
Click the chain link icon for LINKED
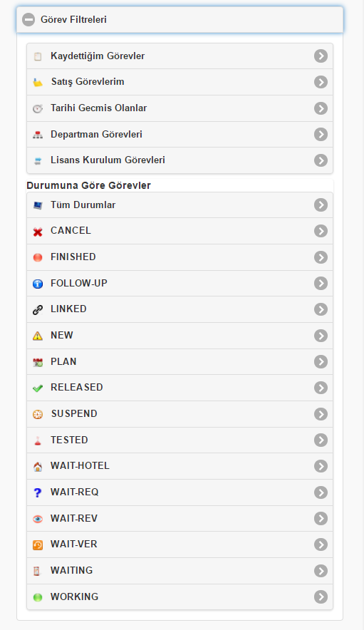click(38, 309)
